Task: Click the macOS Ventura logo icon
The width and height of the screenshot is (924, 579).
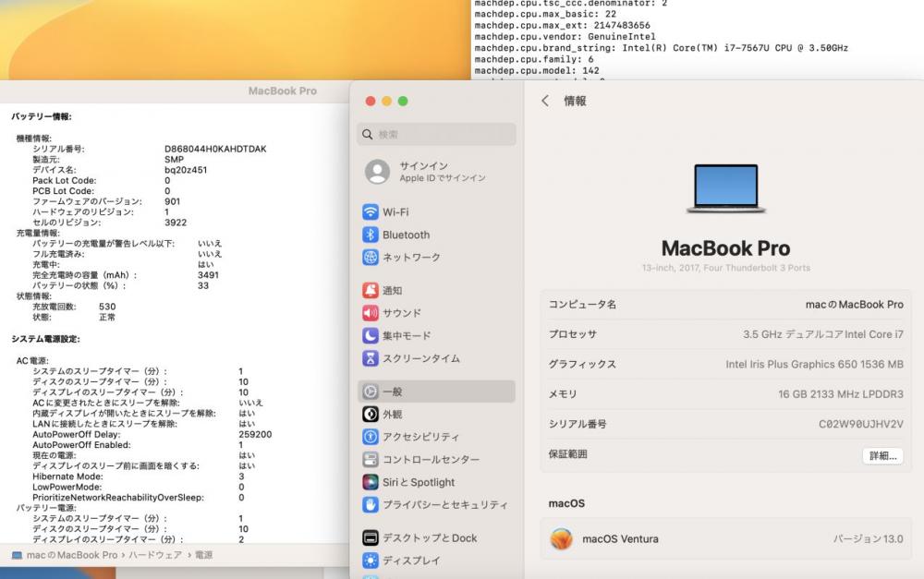Action: [x=561, y=539]
